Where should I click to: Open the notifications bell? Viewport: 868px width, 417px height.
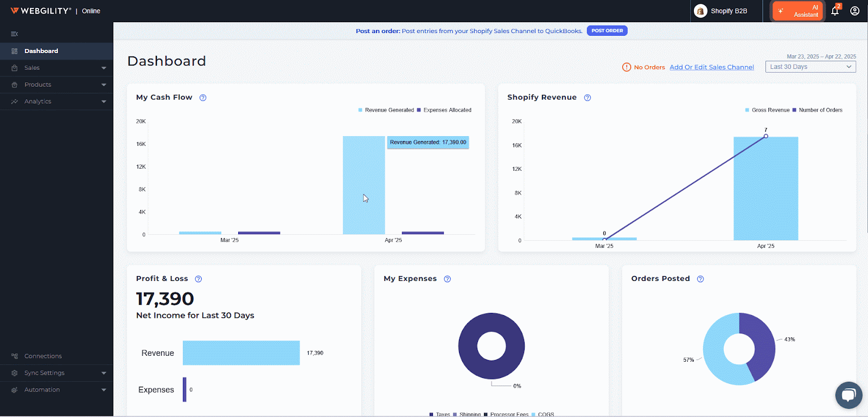coord(835,11)
